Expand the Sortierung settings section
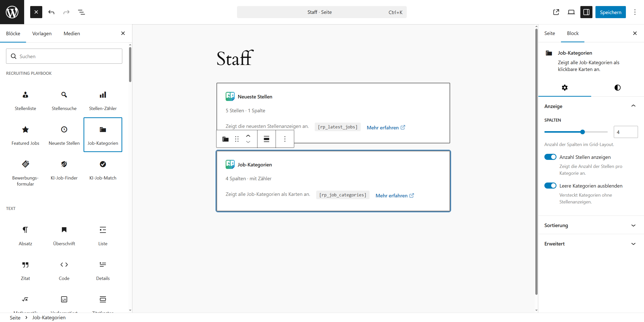The image size is (644, 322). coord(633,225)
